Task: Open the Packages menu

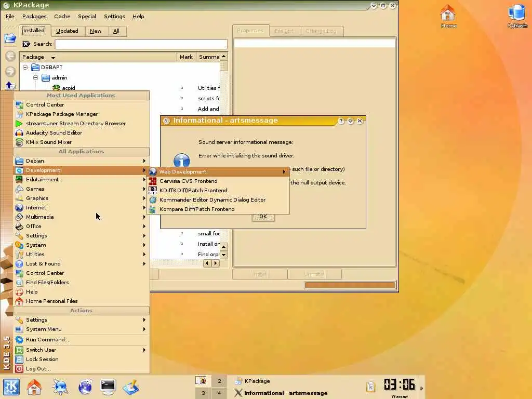Action: tap(34, 16)
